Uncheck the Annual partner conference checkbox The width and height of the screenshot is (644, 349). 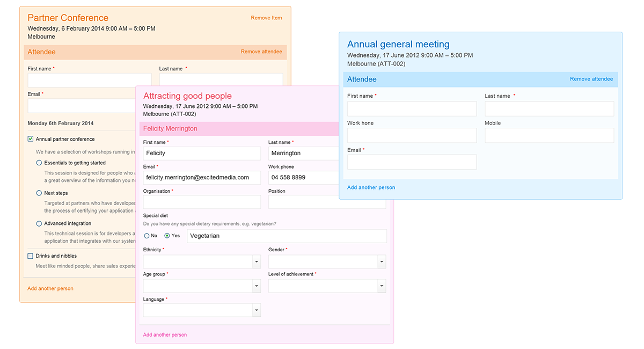coord(30,139)
